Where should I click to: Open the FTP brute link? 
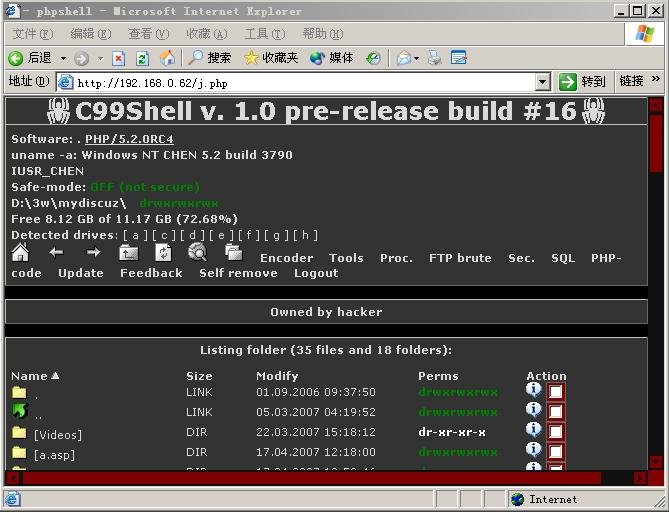(460, 258)
